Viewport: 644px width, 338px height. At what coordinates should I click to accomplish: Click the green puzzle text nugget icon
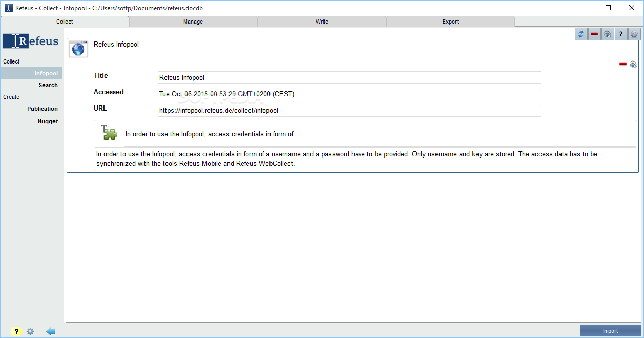[109, 133]
